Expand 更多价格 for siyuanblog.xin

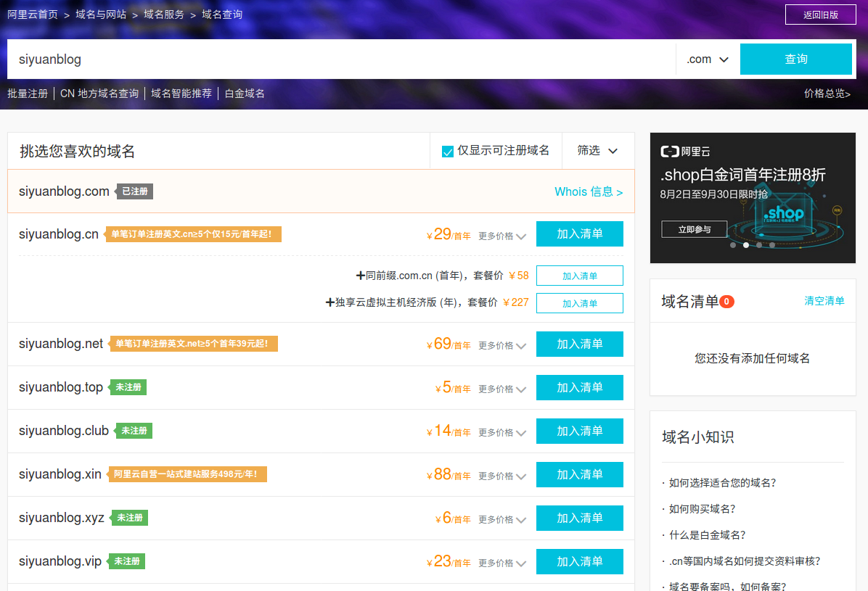click(502, 476)
